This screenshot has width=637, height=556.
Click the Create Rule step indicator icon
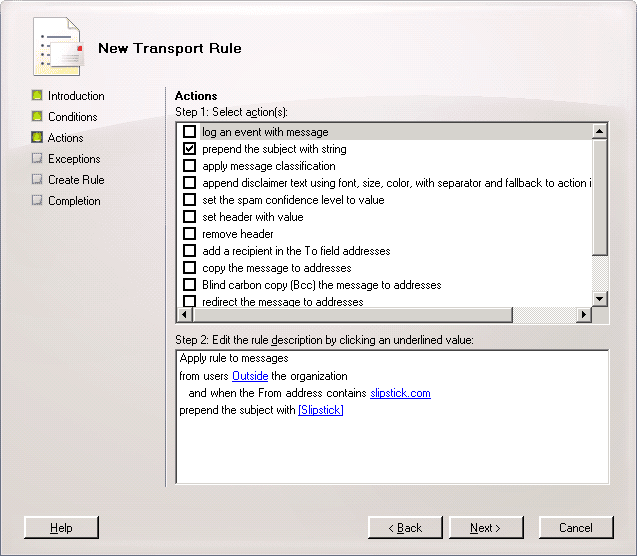coord(37,180)
